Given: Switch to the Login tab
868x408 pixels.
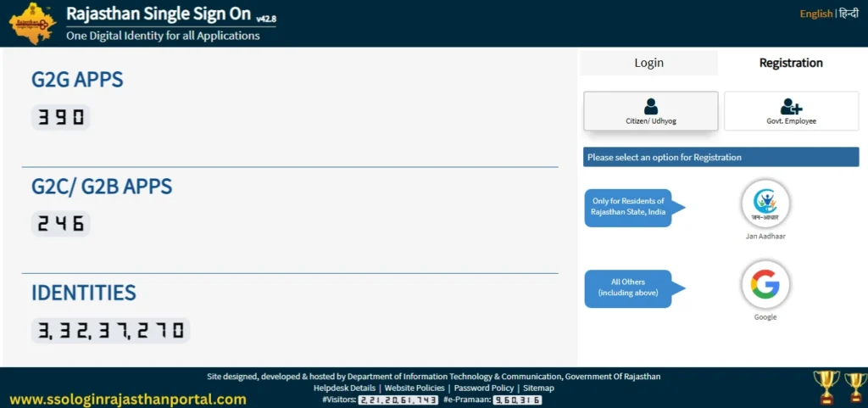Looking at the screenshot, I should coord(648,63).
